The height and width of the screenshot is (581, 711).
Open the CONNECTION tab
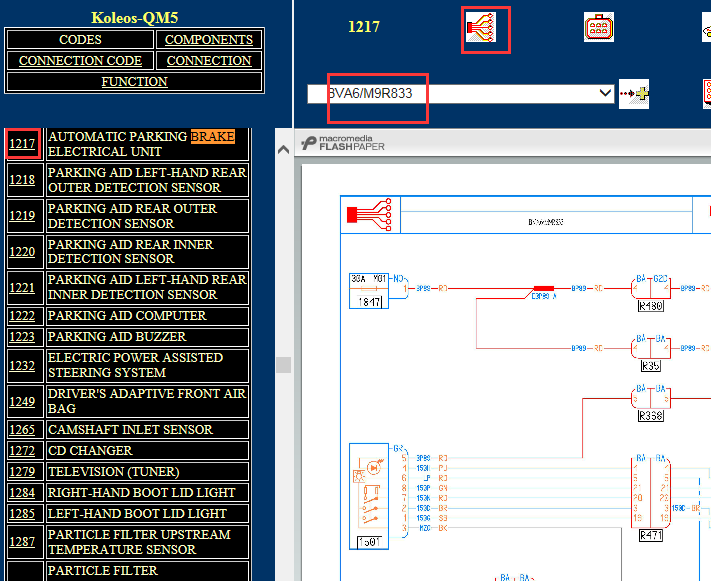(x=209, y=60)
